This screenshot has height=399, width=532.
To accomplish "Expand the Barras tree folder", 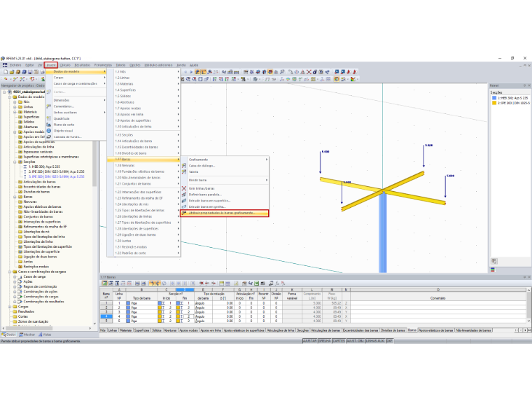I will (15, 197).
